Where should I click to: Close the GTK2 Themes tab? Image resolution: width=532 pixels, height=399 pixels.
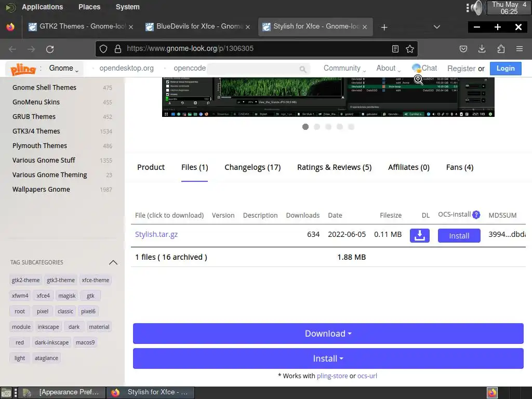pyautogui.click(x=131, y=27)
